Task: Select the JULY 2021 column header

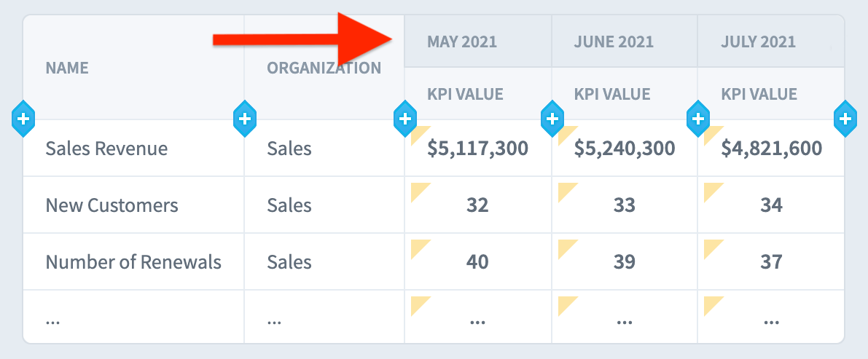Action: click(x=759, y=42)
